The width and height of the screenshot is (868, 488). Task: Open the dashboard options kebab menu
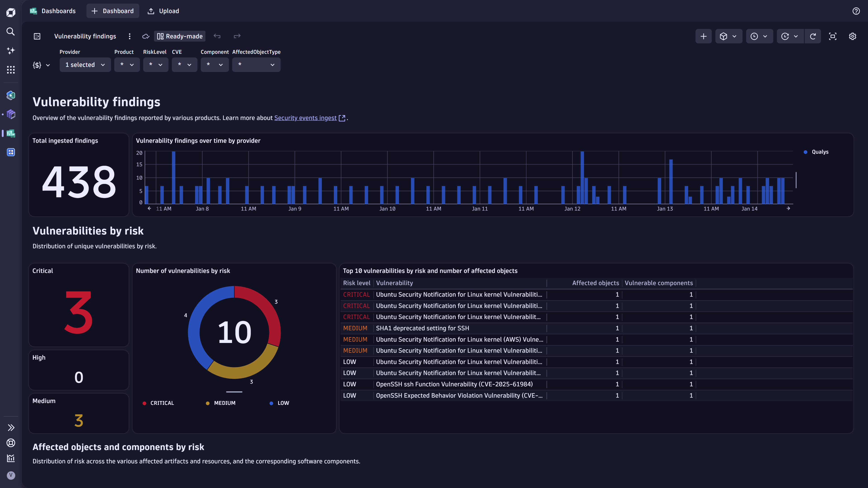(130, 36)
